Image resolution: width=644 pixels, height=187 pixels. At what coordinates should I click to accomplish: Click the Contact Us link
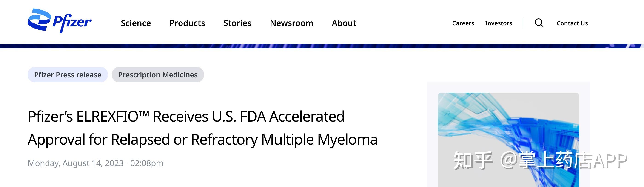click(572, 23)
